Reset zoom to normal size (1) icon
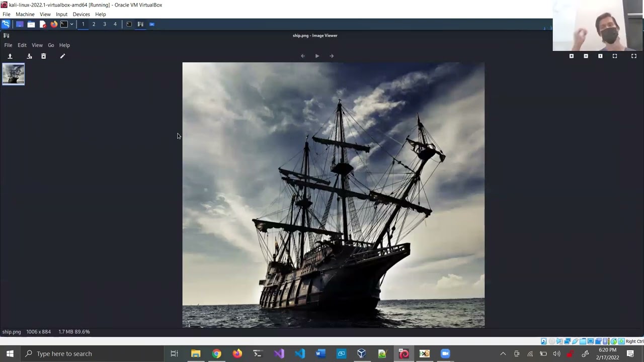This screenshot has width=644, height=362. point(600,56)
